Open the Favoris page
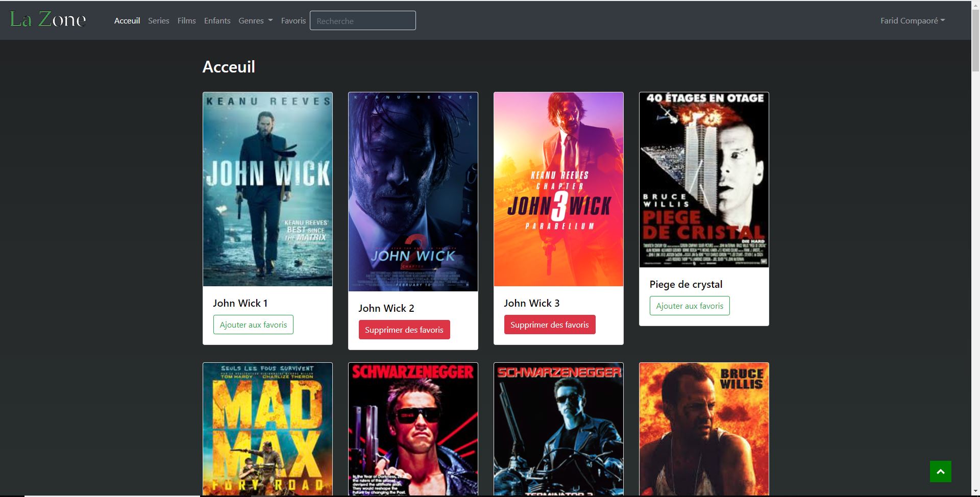Viewport: 980px width, 497px height. [293, 21]
